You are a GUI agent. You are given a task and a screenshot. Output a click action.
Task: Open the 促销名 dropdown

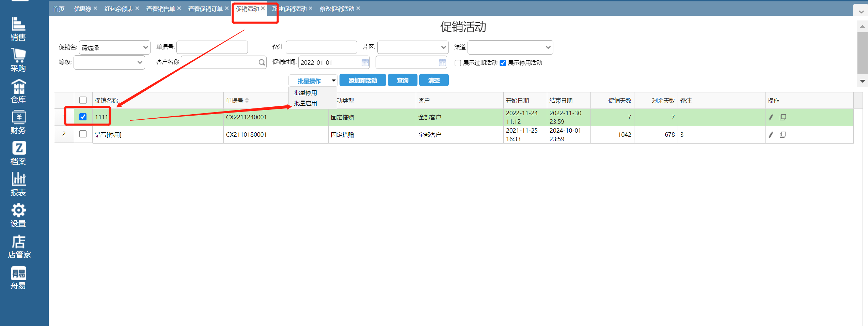point(115,47)
